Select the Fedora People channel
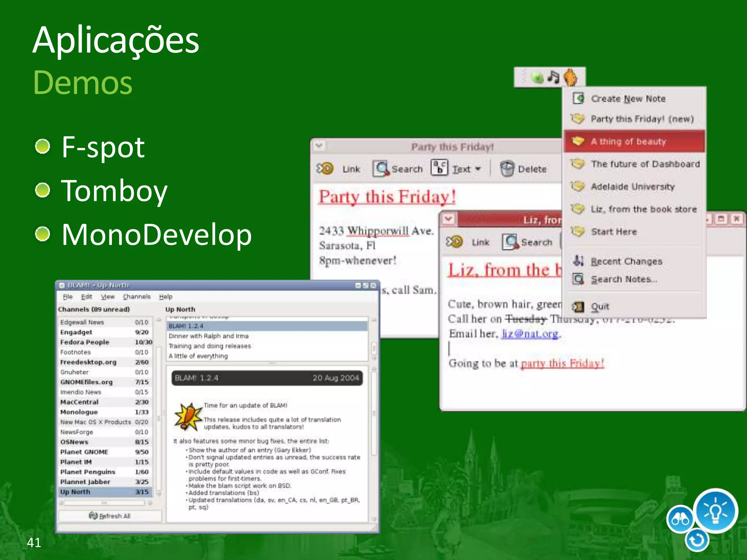Image resolution: width=747 pixels, height=560 pixels. 105,342
